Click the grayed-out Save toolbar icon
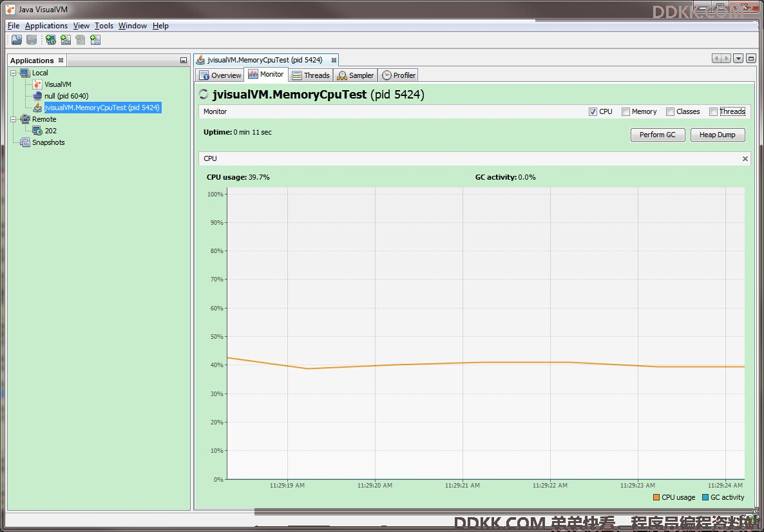The image size is (764, 532). 32,40
